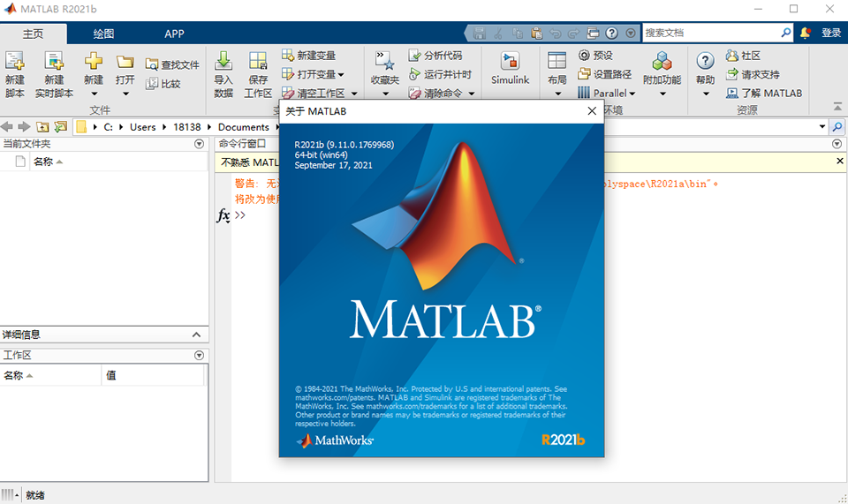Click Users in the path breadcrumb

point(143,127)
